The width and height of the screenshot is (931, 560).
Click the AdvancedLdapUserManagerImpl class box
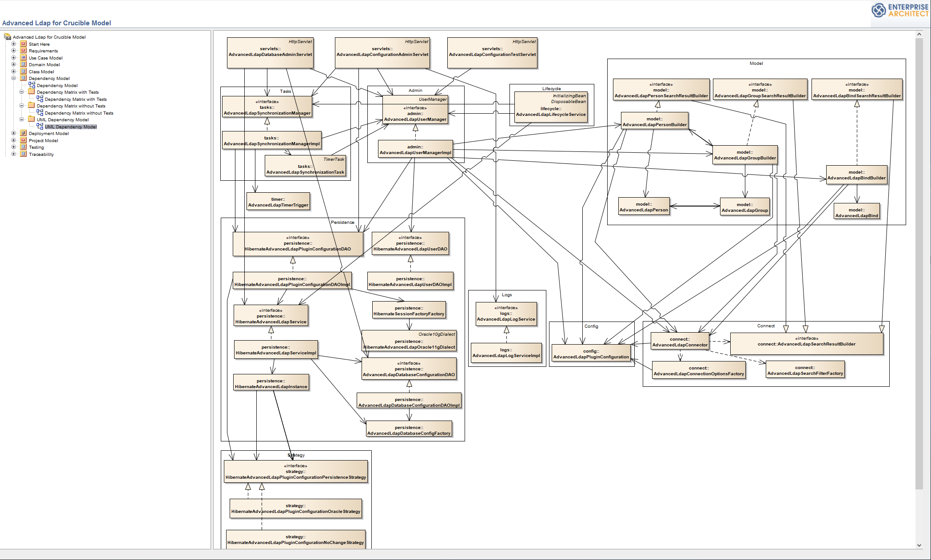tap(415, 150)
